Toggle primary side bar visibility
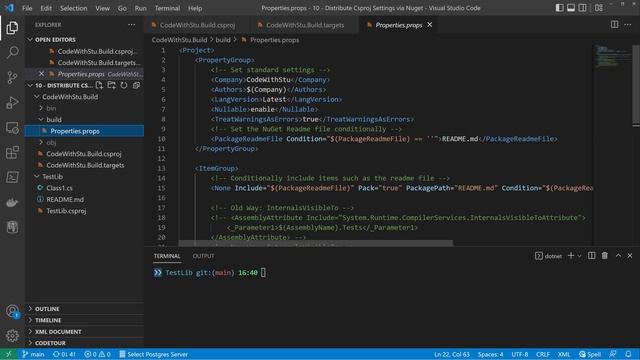This screenshot has width=640, height=360. click(x=560, y=8)
